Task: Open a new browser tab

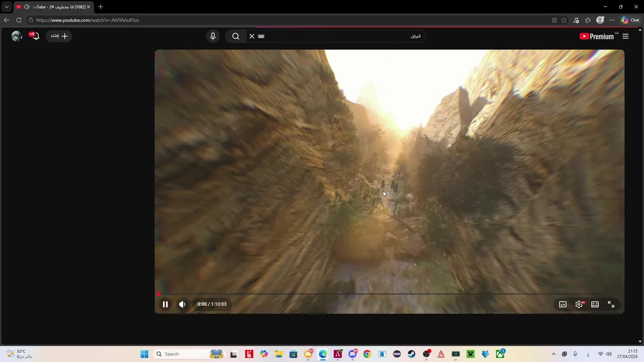Action: tap(100, 7)
